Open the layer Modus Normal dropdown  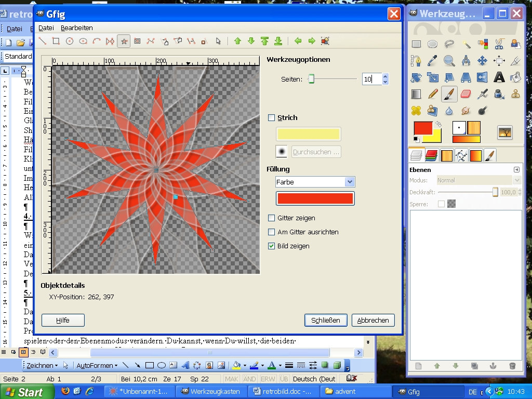[x=478, y=180]
